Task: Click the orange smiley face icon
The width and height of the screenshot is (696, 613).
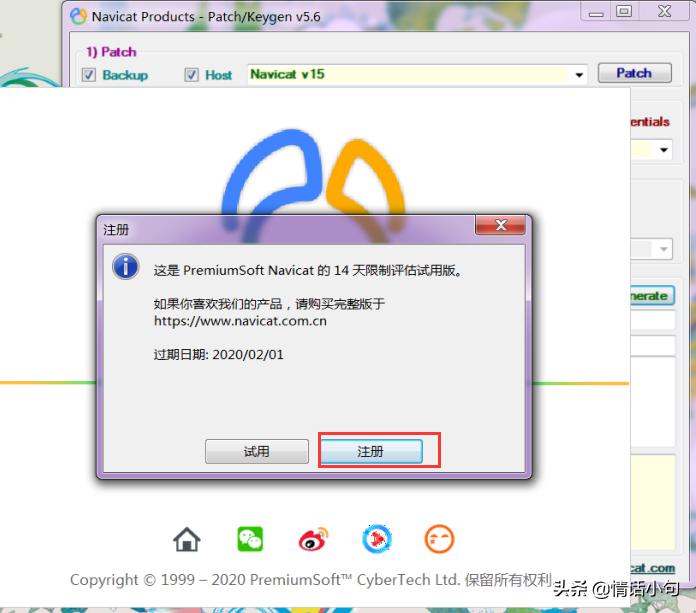Action: pos(439,539)
